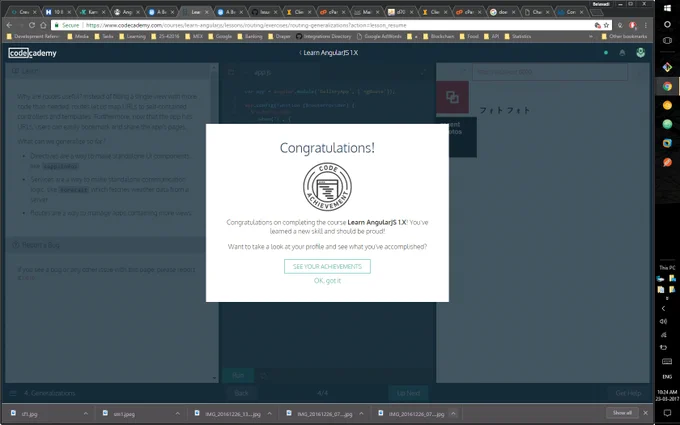Image resolution: width=680 pixels, height=425 pixels.
Task: Open the Media bookmarks folder
Action: click(78, 36)
